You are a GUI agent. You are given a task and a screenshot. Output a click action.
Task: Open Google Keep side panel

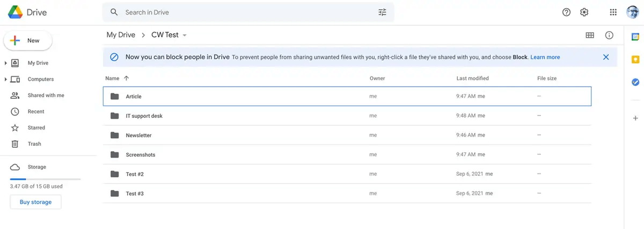[635, 59]
